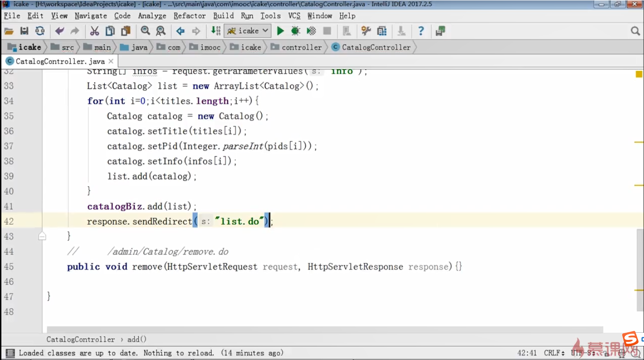This screenshot has width=644, height=360.
Task: Open the Refactor menu
Action: click(189, 15)
